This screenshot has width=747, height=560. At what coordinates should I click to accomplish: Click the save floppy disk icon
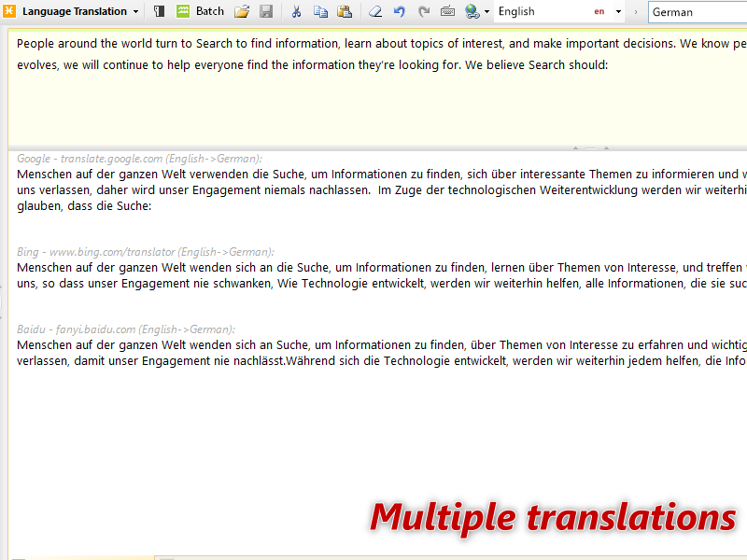(x=266, y=11)
